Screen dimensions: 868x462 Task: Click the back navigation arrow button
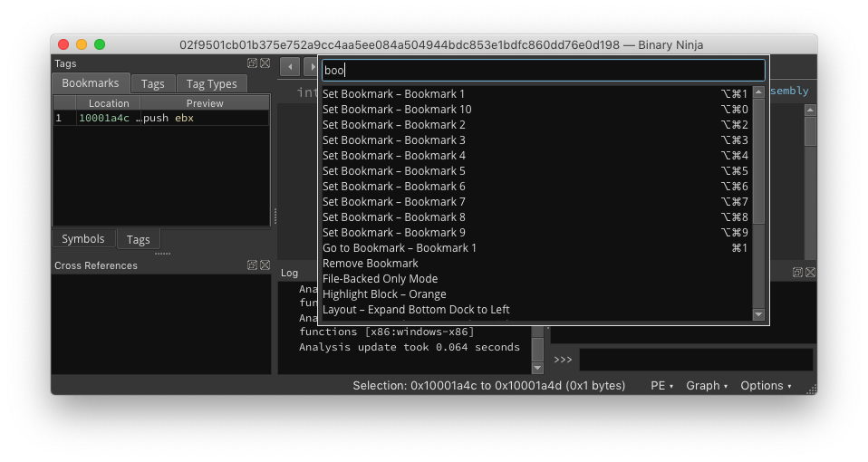click(290, 67)
